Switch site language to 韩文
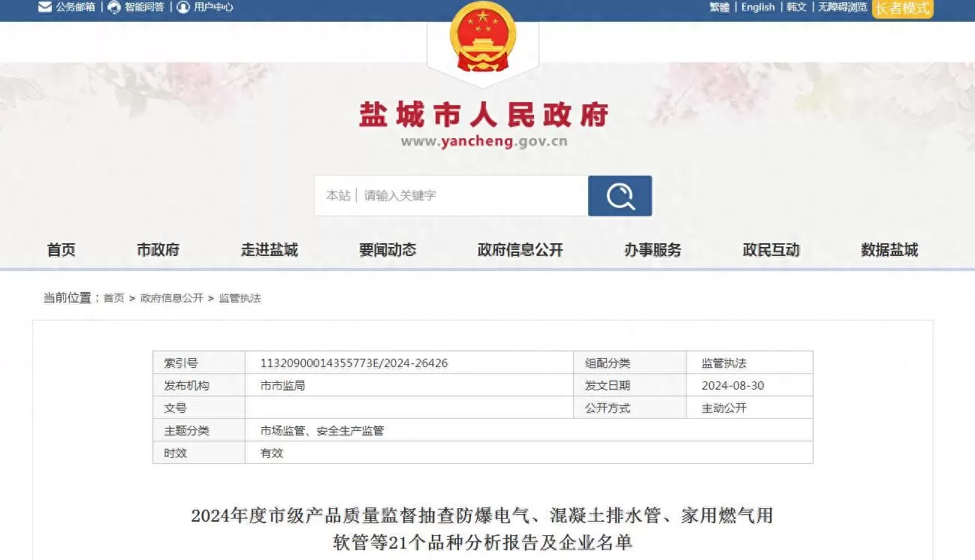The height and width of the screenshot is (560, 975). point(796,8)
